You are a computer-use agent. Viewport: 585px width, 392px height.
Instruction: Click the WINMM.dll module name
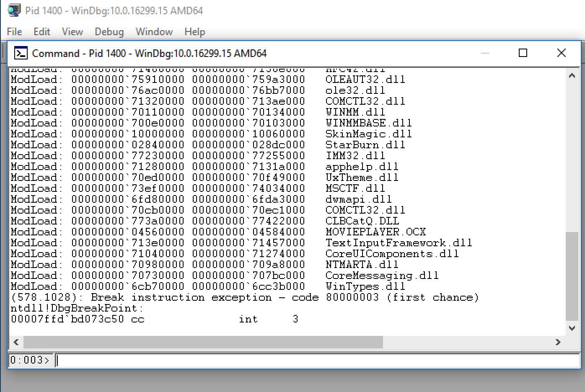[355, 112]
